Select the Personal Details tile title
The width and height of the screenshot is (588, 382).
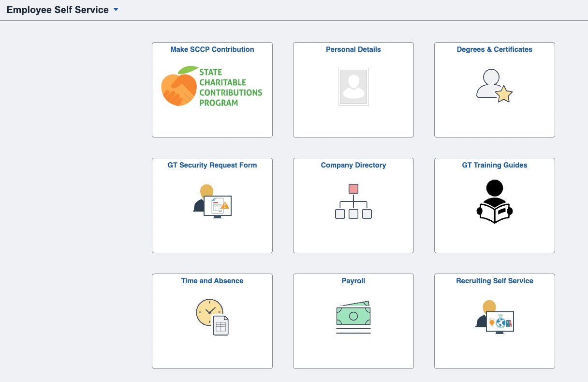pos(353,49)
